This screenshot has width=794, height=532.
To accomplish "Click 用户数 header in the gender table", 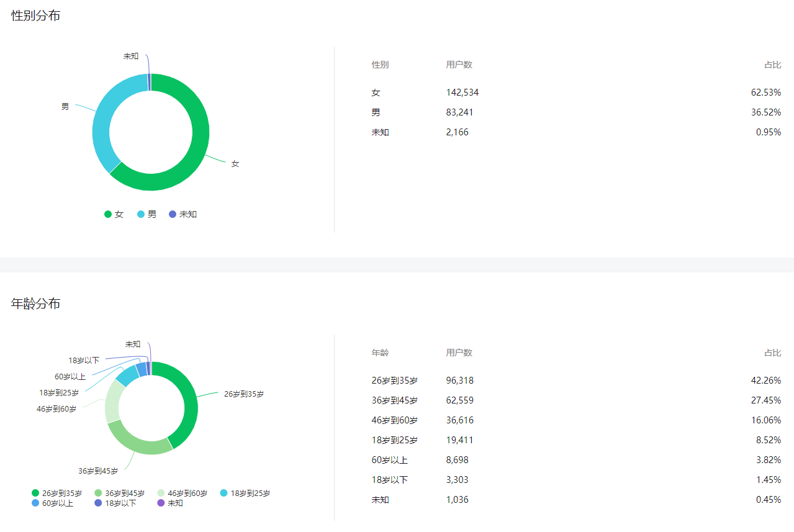I will click(459, 65).
